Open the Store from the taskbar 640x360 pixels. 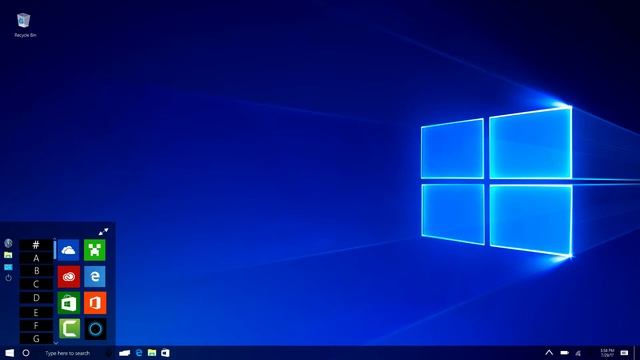point(165,353)
